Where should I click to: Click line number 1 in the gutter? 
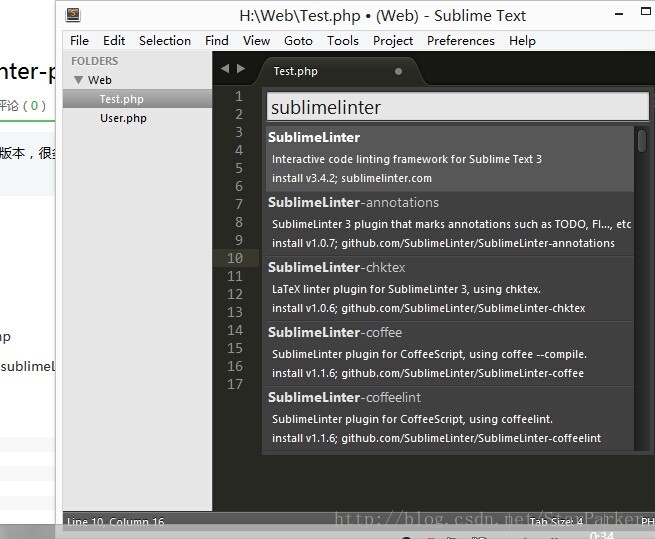[239, 97]
